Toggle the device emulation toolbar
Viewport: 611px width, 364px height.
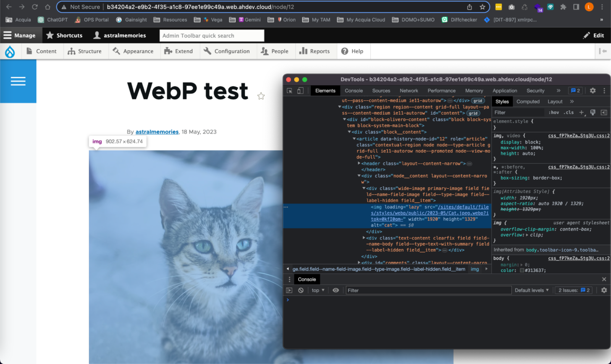[300, 91]
